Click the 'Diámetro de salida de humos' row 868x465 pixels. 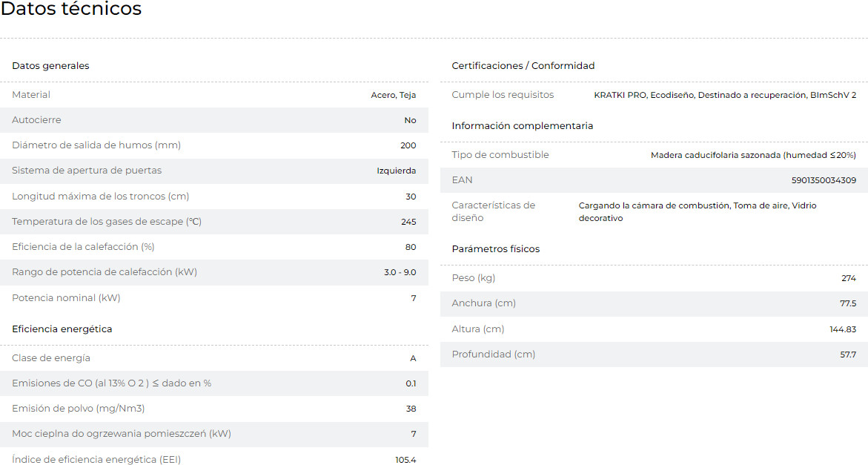click(x=96, y=145)
